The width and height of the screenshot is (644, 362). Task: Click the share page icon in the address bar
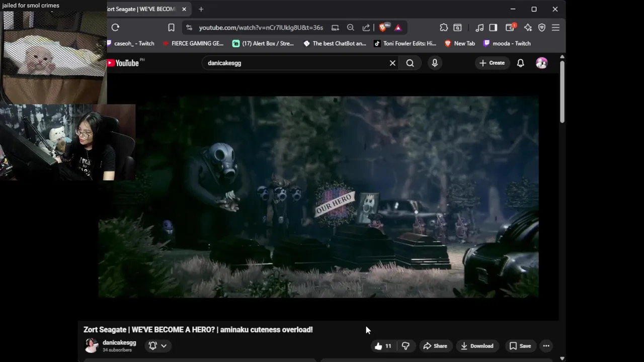pyautogui.click(x=366, y=28)
